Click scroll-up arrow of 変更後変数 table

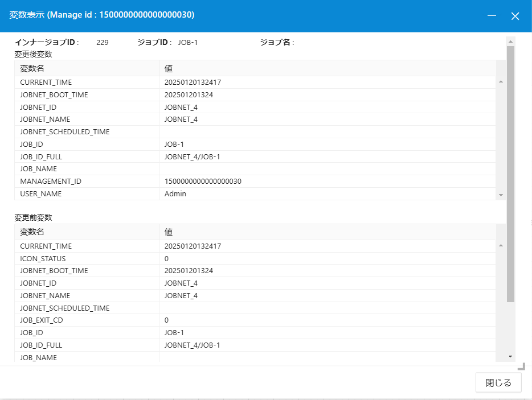coord(501,82)
